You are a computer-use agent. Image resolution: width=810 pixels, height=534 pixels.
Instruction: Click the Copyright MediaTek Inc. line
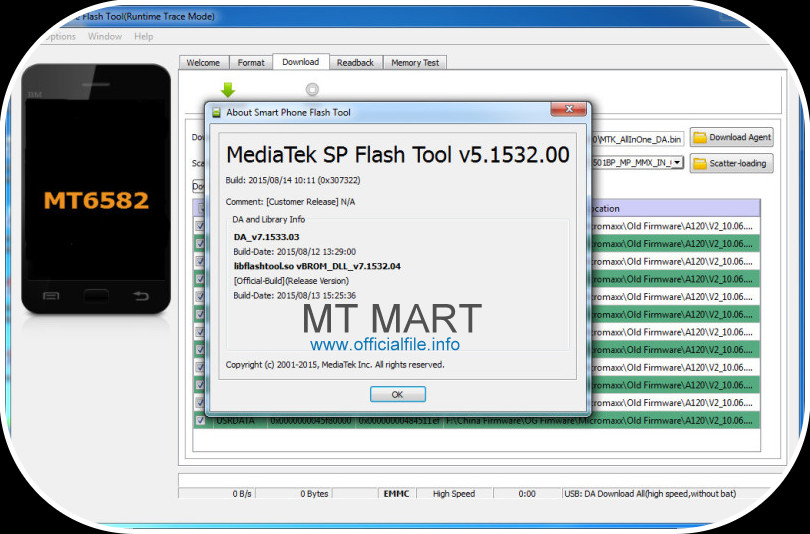335,365
